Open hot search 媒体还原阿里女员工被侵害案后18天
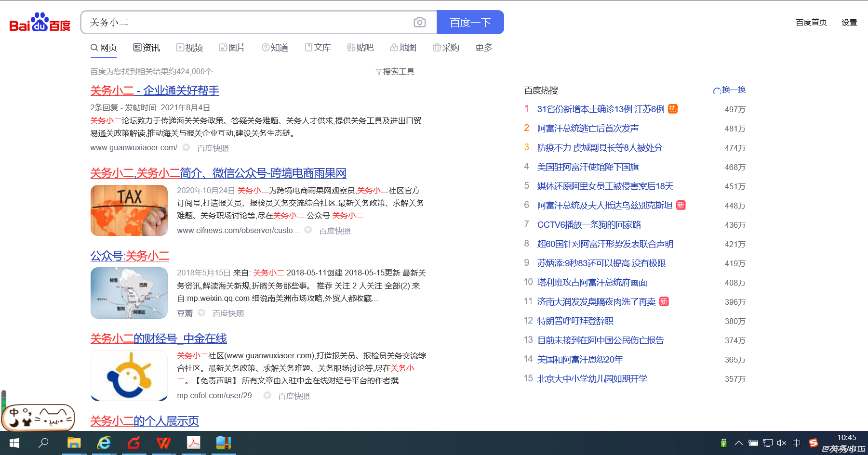 tap(605, 186)
